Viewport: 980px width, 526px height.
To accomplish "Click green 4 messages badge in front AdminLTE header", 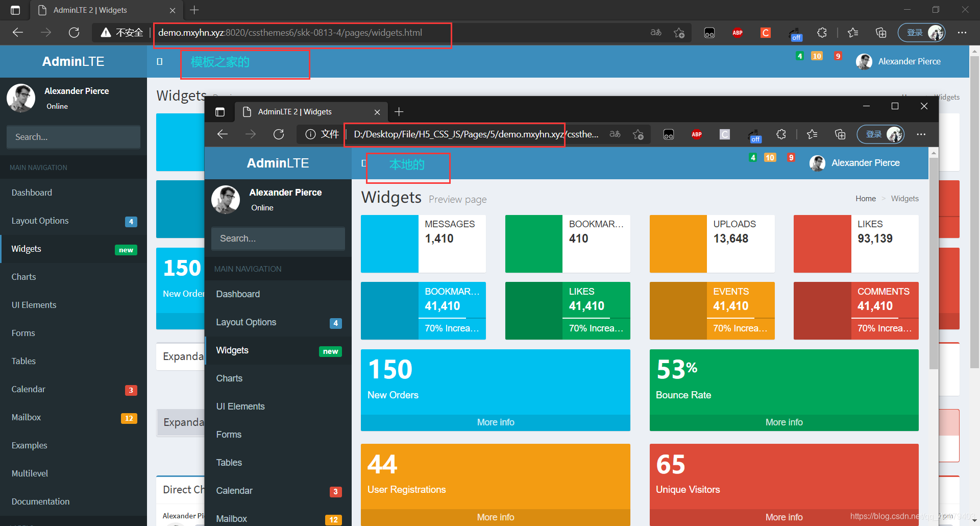I will [753, 157].
